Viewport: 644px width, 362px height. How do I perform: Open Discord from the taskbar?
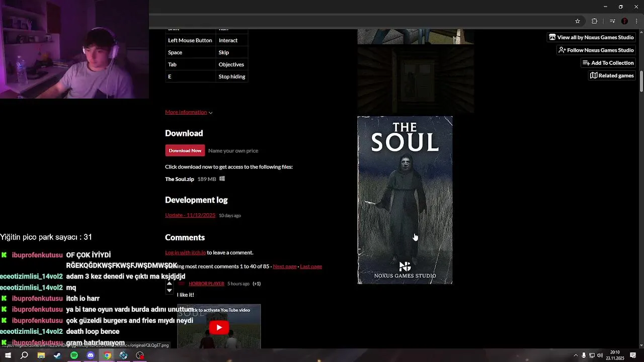91,355
